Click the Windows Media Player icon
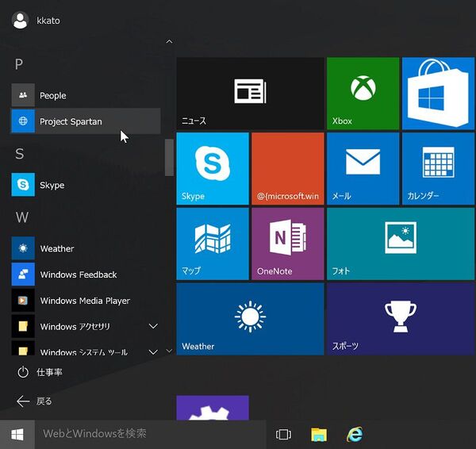This screenshot has width=476, height=449. pos(23,300)
